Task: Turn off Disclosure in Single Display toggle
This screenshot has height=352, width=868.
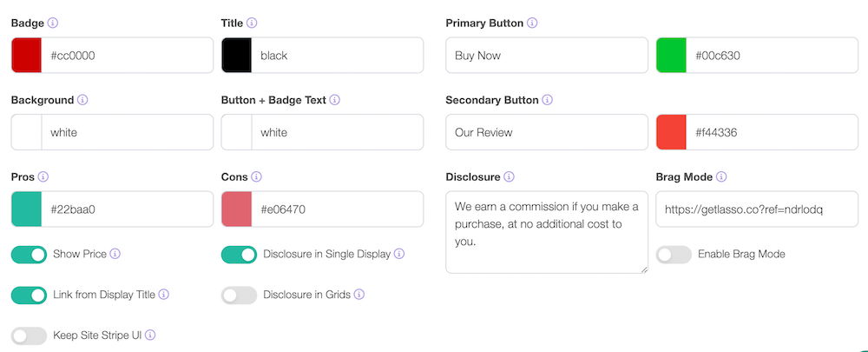Action: pyautogui.click(x=240, y=255)
